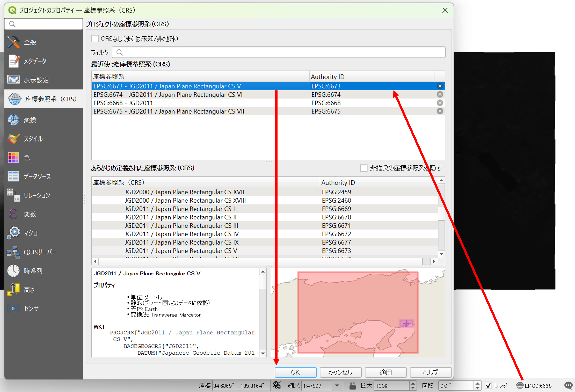The height and width of the screenshot is (392, 575).
Task: Remove EPSG:6674 from recent CRS list
Action: point(440,94)
